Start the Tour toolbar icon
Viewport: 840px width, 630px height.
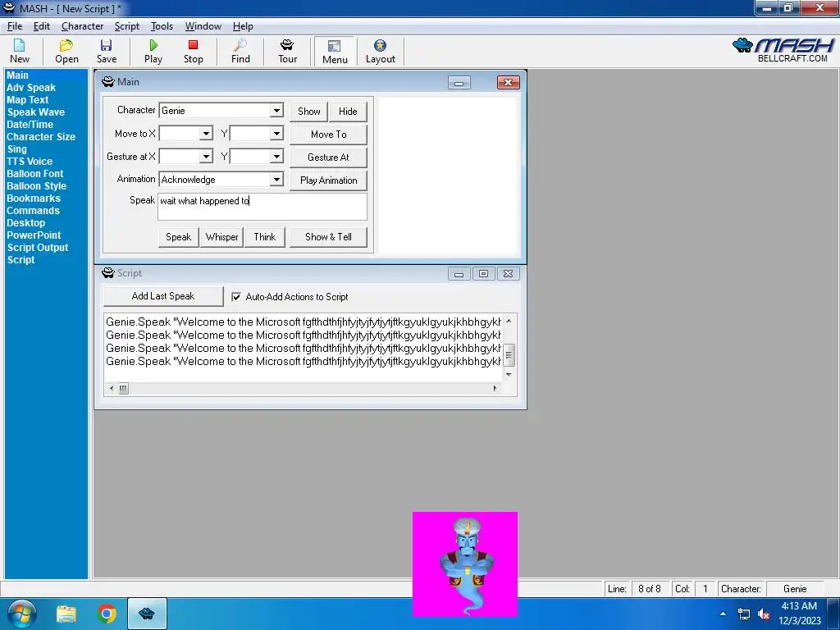287,52
